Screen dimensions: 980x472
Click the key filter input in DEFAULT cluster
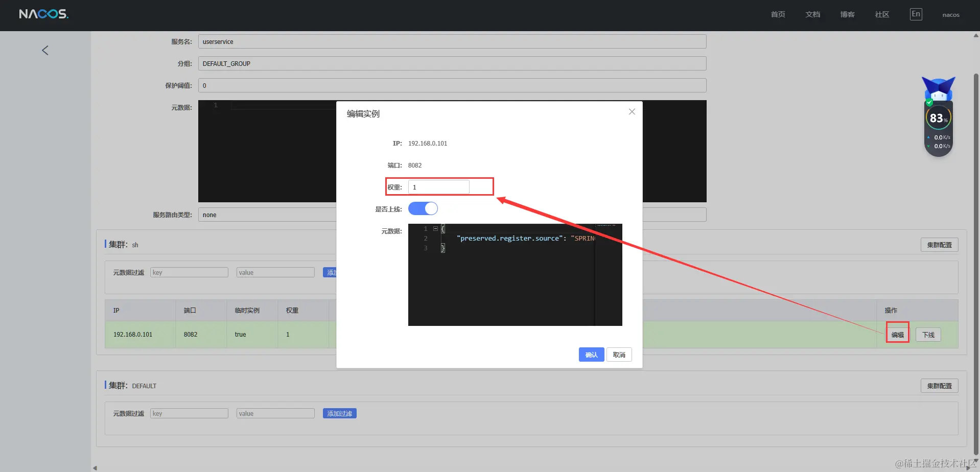pyautogui.click(x=189, y=413)
